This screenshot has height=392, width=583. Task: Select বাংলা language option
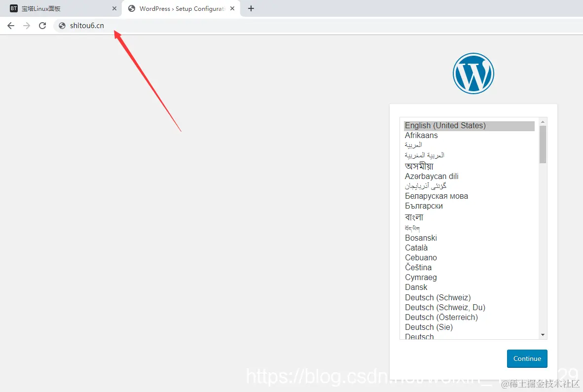[x=469, y=217]
